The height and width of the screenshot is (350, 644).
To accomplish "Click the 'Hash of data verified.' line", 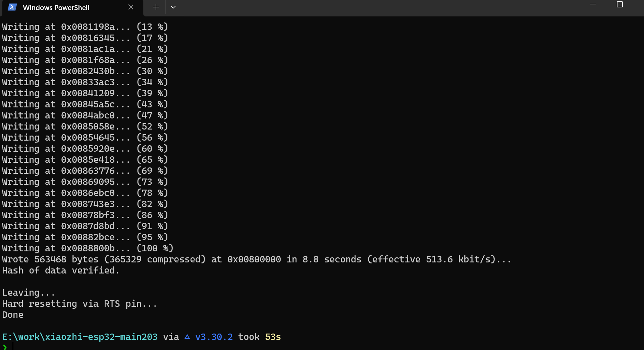I will (x=61, y=270).
